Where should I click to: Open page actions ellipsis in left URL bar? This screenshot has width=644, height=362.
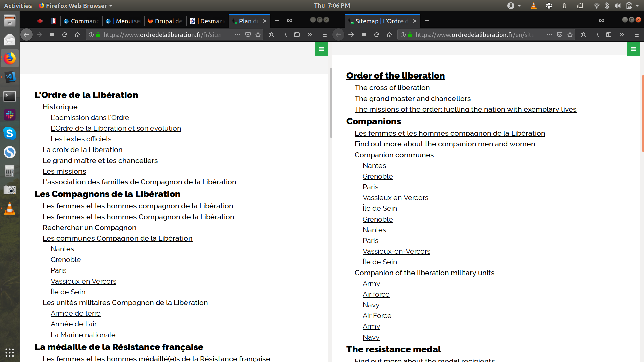coord(238,35)
